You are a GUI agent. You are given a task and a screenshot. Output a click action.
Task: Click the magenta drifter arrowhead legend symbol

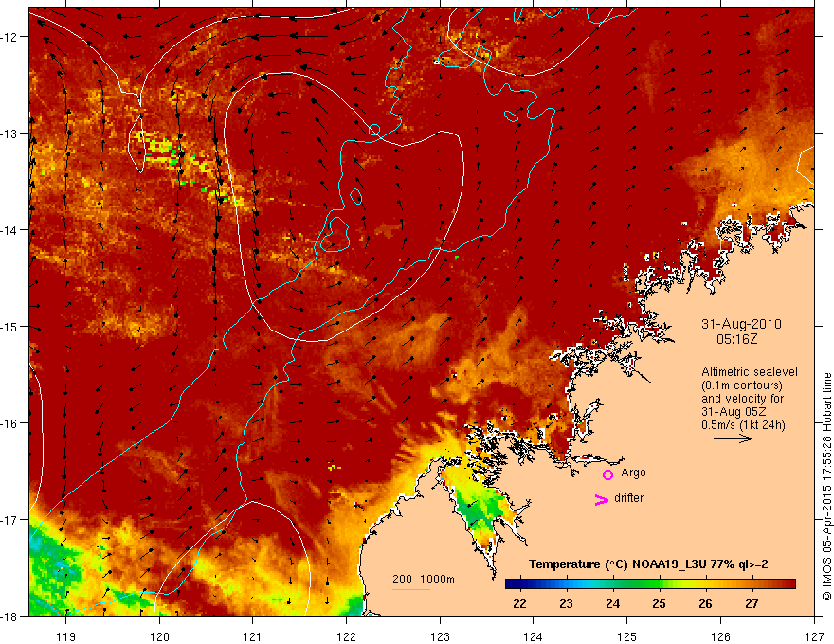(602, 499)
